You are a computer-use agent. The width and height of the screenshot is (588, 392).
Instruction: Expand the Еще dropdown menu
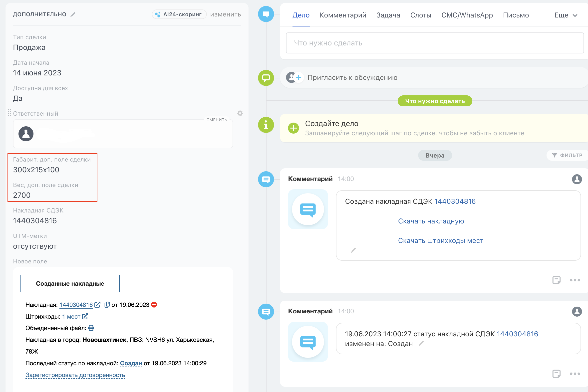[x=566, y=15]
